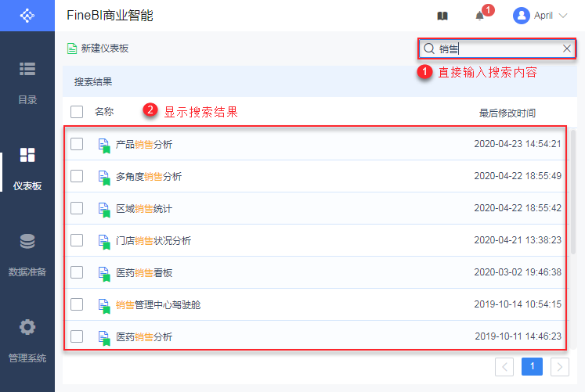Select checkbox for 医药销售看板
Viewport: 585px width, 392px height.
pos(77,272)
